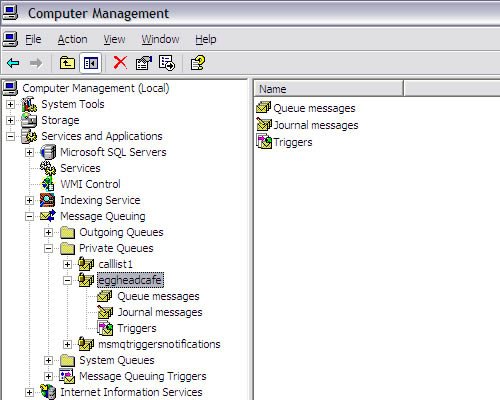Open the View menu
This screenshot has height=400, width=500.
click(114, 39)
